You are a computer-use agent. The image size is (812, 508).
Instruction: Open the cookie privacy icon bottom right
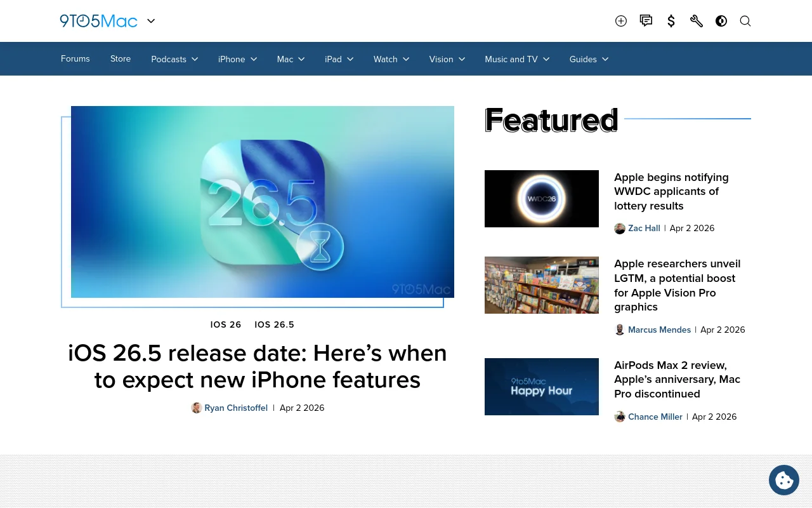click(x=784, y=480)
